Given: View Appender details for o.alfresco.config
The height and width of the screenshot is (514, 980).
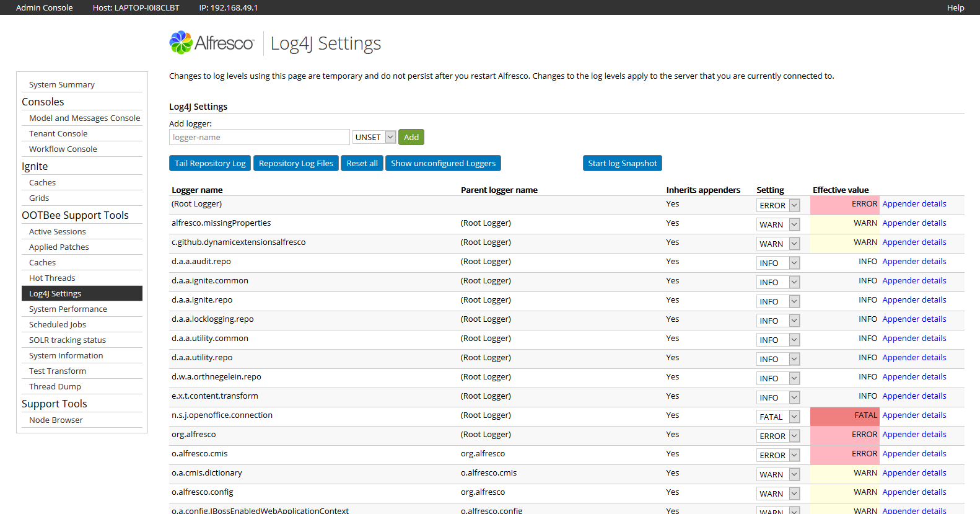Looking at the screenshot, I should [914, 492].
